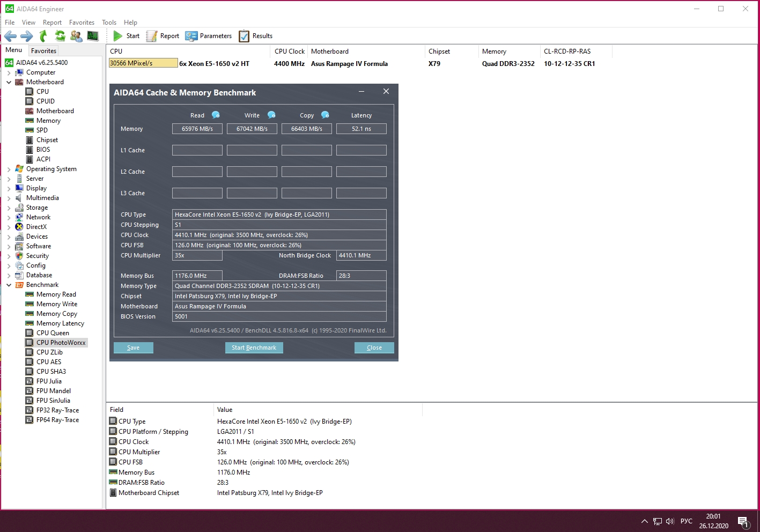This screenshot has height=532, width=760.
Task: Open the notification center icon
Action: (743, 521)
